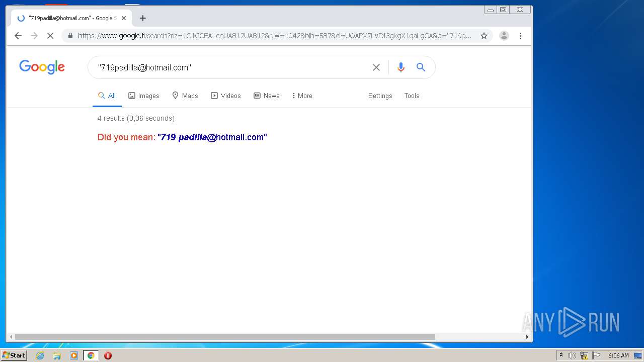The height and width of the screenshot is (362, 644).
Task: Open the volume speaker tray icon
Action: tap(572, 355)
